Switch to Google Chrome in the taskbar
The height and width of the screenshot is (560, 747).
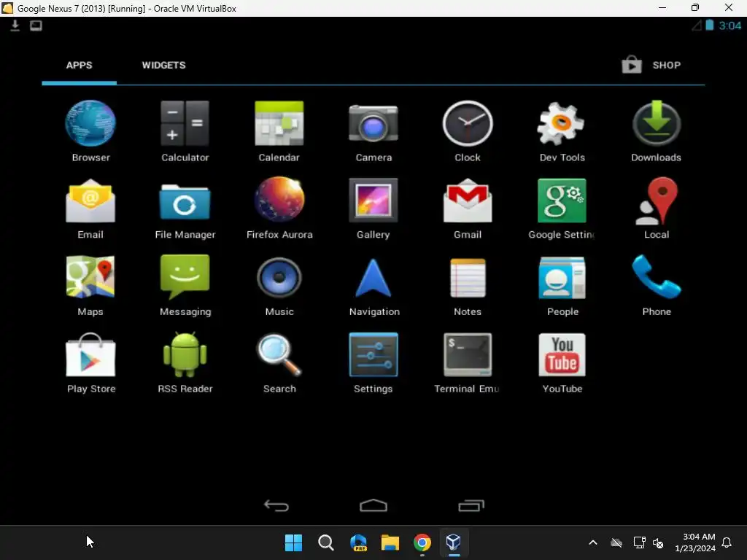(x=422, y=542)
